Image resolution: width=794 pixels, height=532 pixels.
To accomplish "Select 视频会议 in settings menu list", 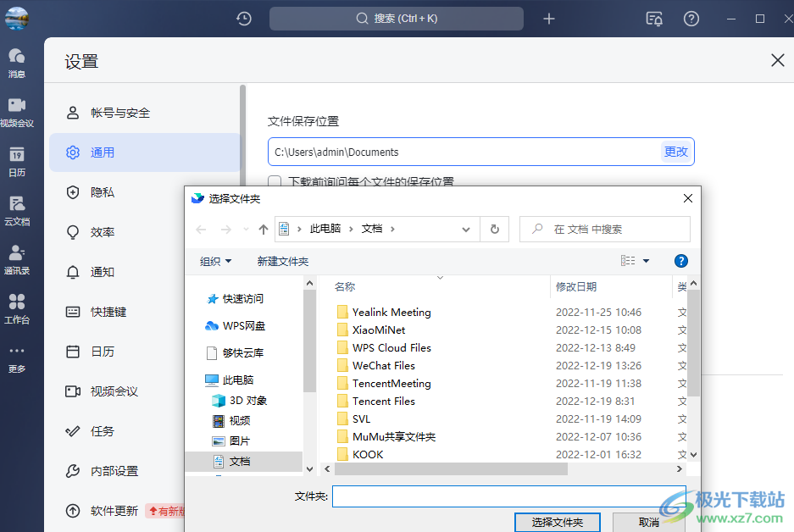I will pos(116,391).
